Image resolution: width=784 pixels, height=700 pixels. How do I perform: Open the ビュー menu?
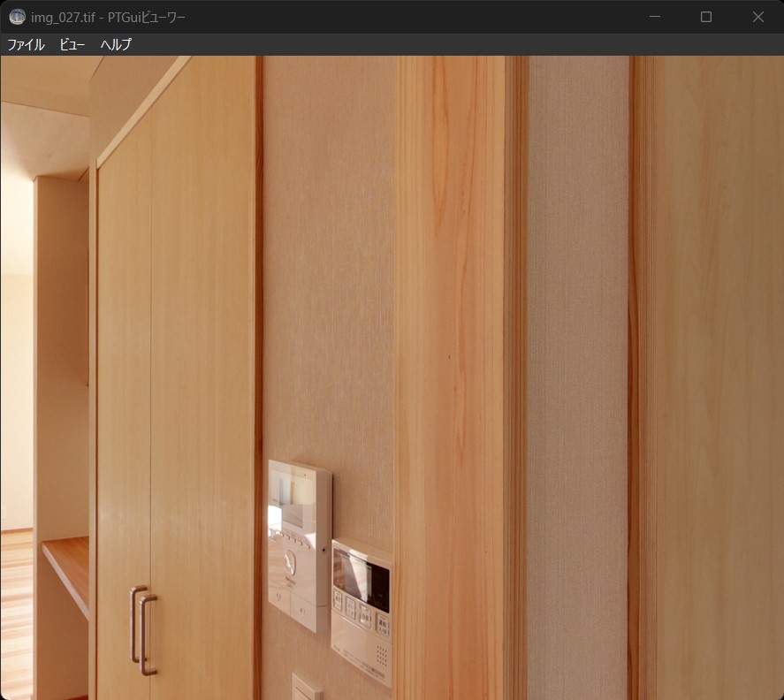(x=72, y=44)
